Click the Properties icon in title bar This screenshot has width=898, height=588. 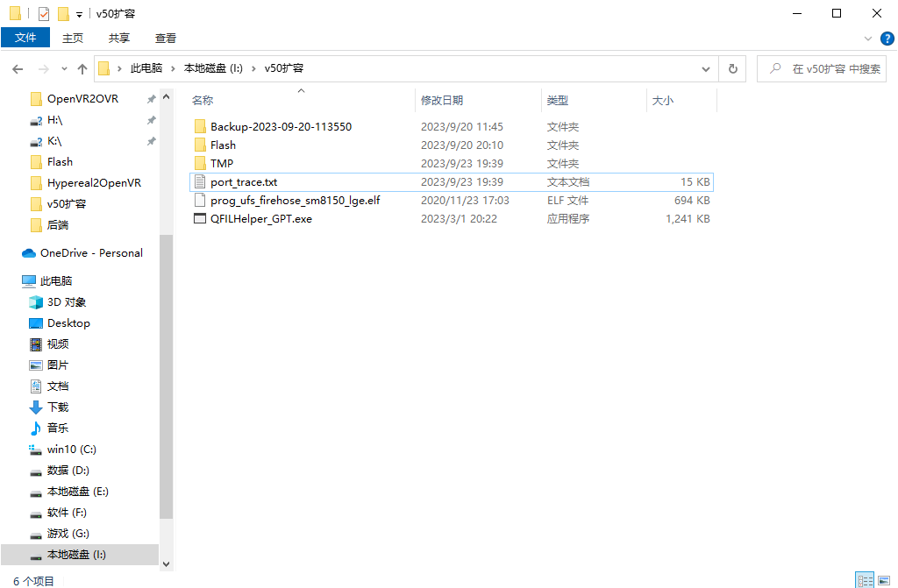[44, 14]
